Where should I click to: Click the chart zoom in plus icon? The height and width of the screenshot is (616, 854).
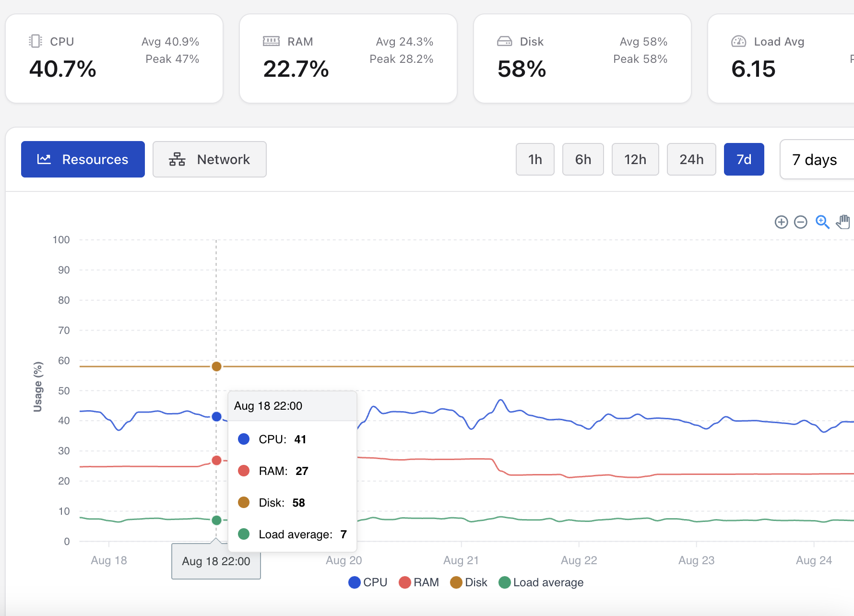(781, 222)
